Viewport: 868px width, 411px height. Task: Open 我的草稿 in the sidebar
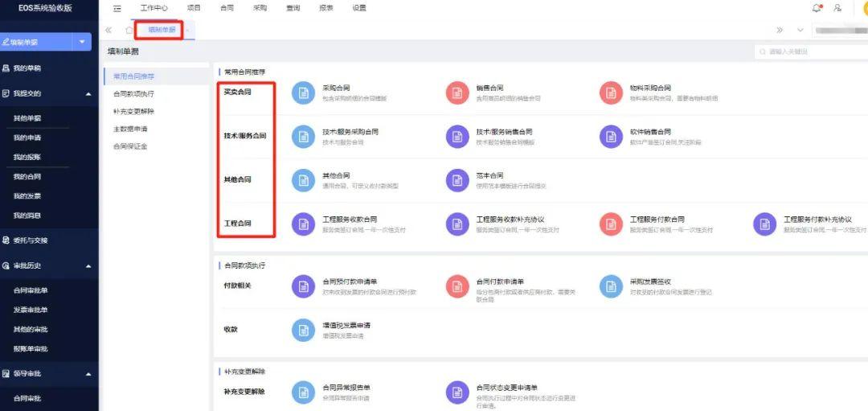(27, 68)
